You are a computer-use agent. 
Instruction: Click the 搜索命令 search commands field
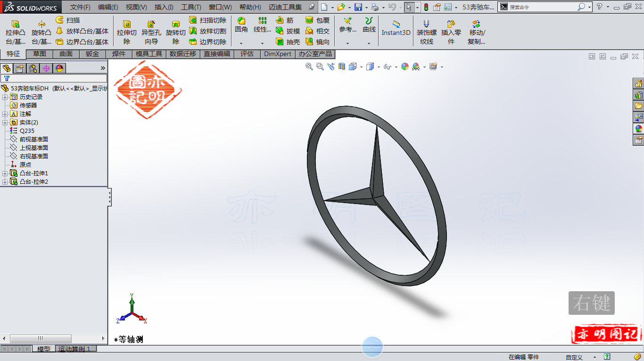pyautogui.click(x=543, y=7)
